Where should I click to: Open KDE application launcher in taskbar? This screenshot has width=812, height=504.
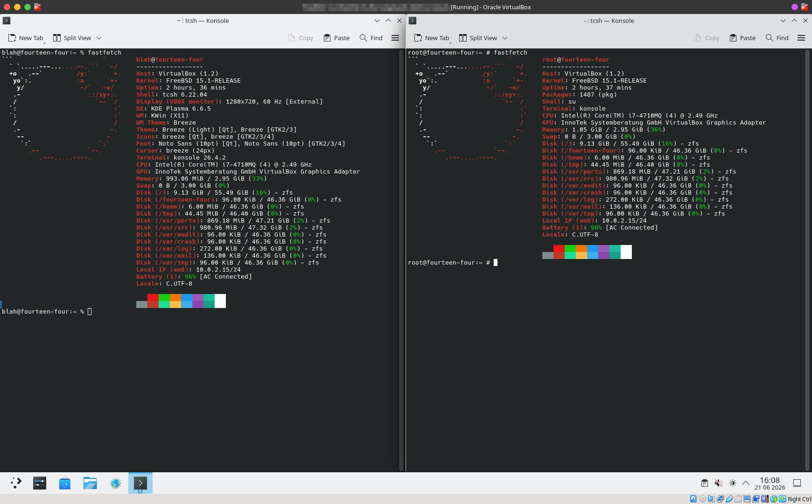(x=16, y=483)
